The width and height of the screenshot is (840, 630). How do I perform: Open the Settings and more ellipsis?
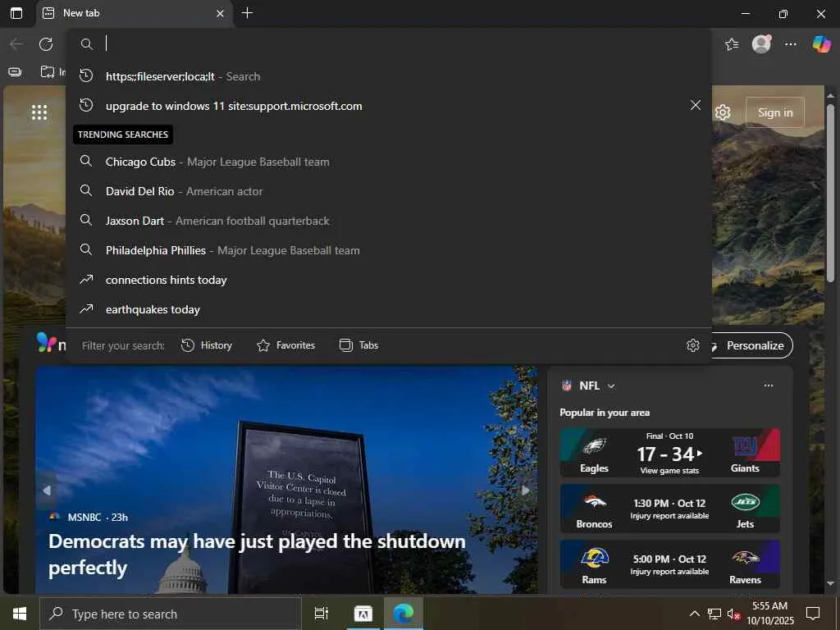point(790,44)
